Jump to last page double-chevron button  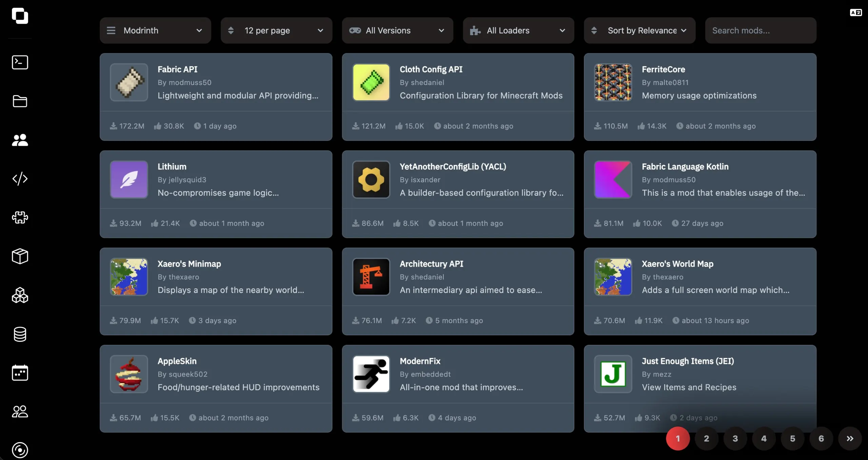pos(850,438)
